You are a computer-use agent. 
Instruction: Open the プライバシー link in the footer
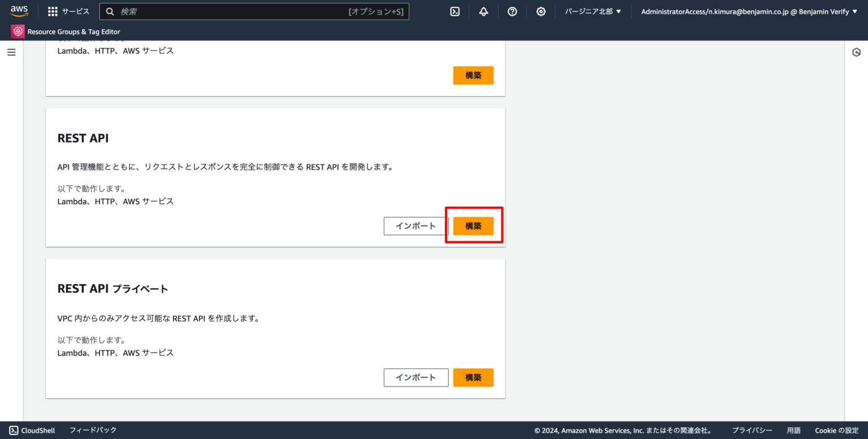coord(752,430)
